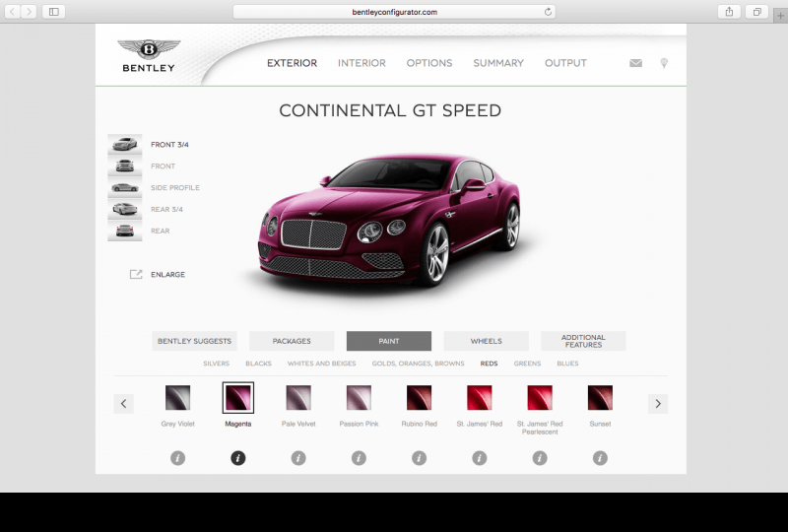Open the Exterior section
This screenshot has height=532, width=788.
[292, 63]
